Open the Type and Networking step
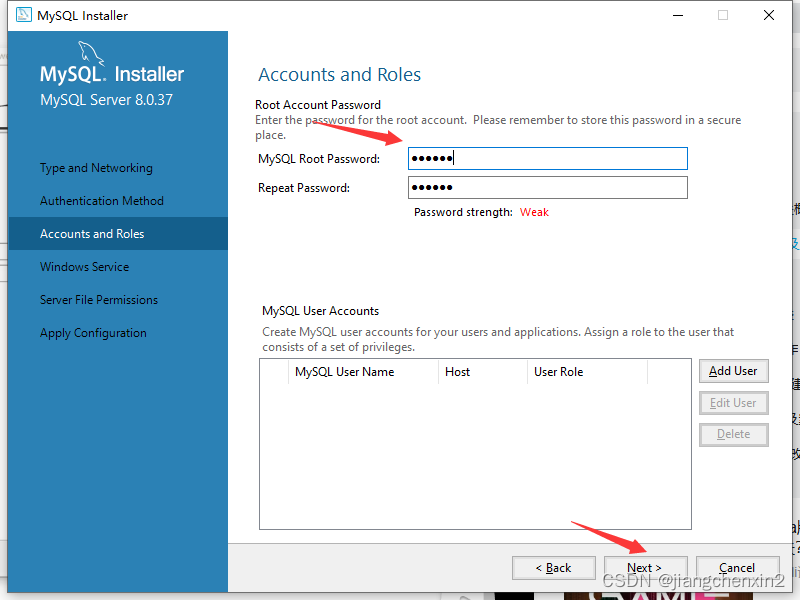Image resolution: width=800 pixels, height=600 pixels. tap(96, 168)
